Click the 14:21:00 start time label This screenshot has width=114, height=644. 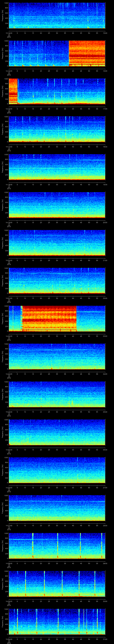(x=9, y=298)
